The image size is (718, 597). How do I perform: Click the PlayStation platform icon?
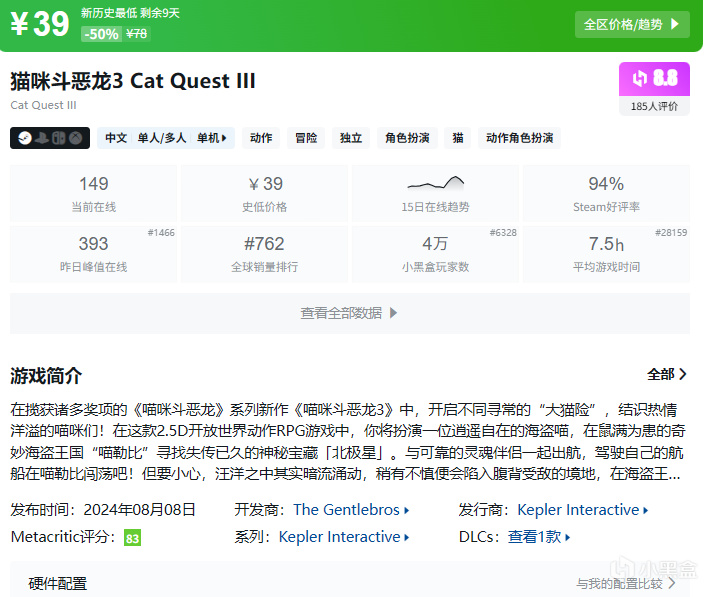pyautogui.click(x=42, y=138)
